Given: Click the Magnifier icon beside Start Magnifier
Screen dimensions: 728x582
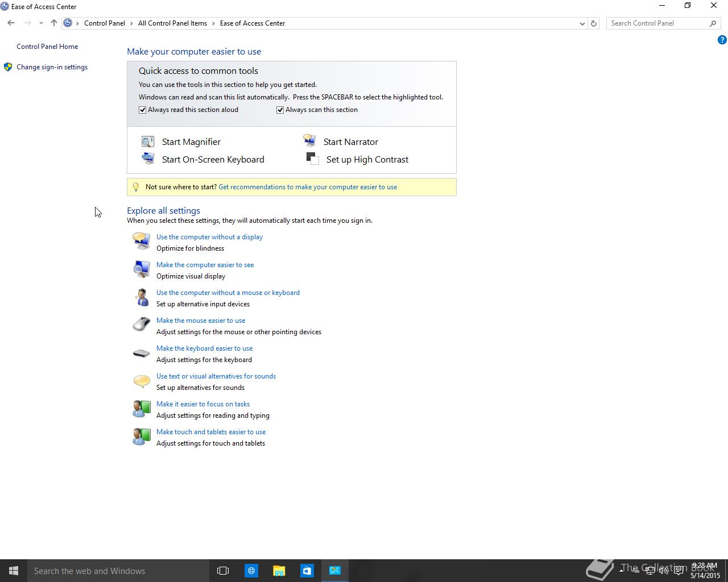Looking at the screenshot, I should pyautogui.click(x=148, y=142).
